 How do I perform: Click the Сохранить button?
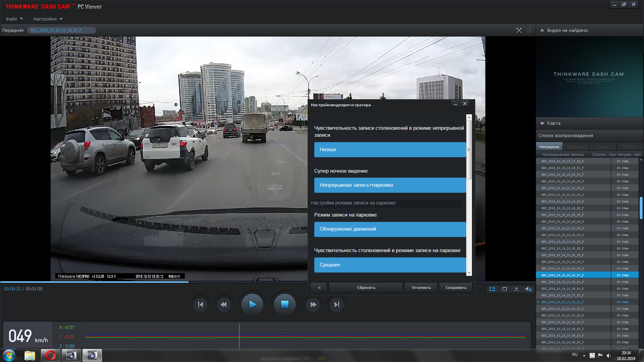point(456,288)
